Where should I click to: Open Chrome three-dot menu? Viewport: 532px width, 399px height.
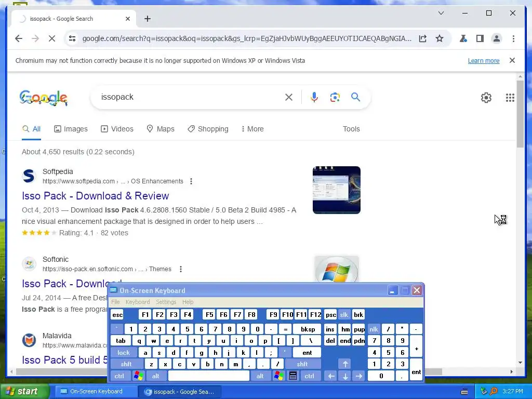[513, 38]
